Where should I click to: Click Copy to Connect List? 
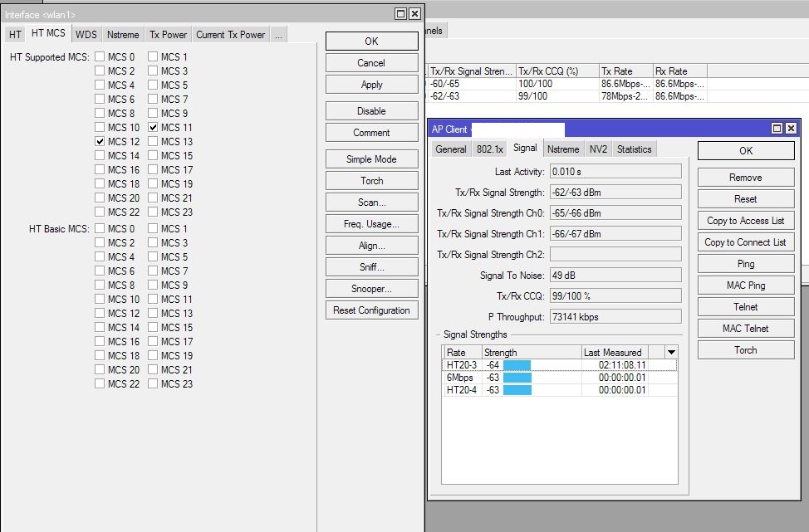point(746,242)
